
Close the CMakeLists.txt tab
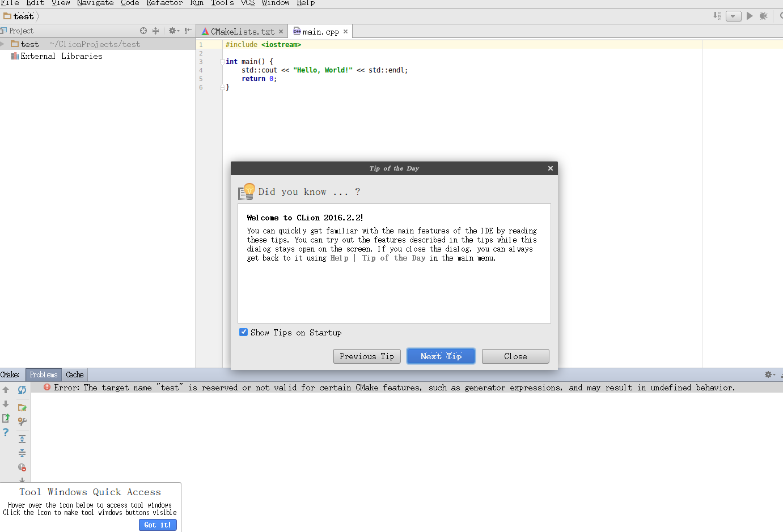click(281, 32)
